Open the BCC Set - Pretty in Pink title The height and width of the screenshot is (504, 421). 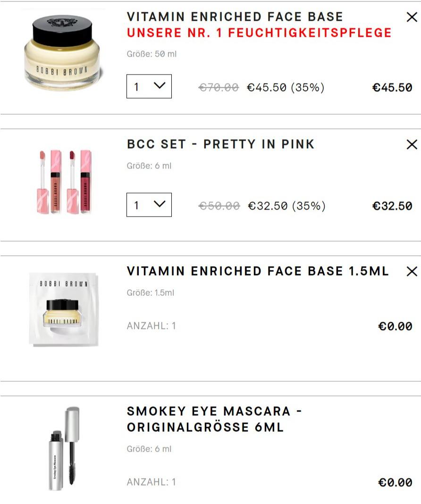click(220, 144)
